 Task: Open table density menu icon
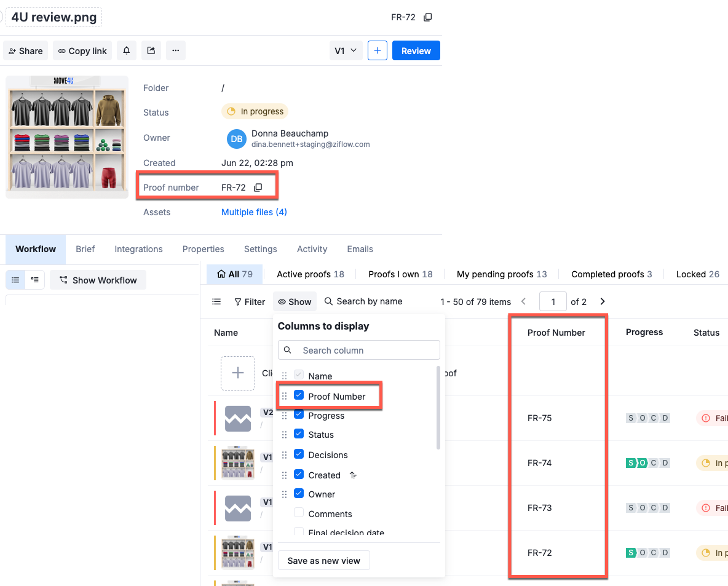pyautogui.click(x=216, y=302)
